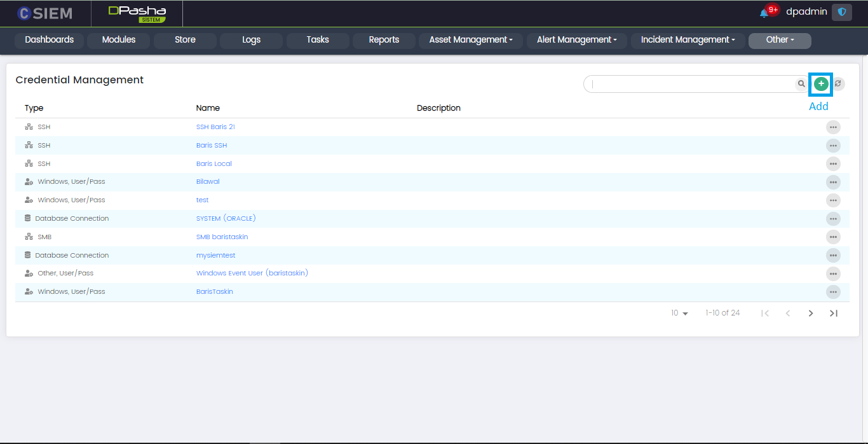868x444 pixels.
Task: Open the notifications bell icon
Action: pyautogui.click(x=764, y=13)
